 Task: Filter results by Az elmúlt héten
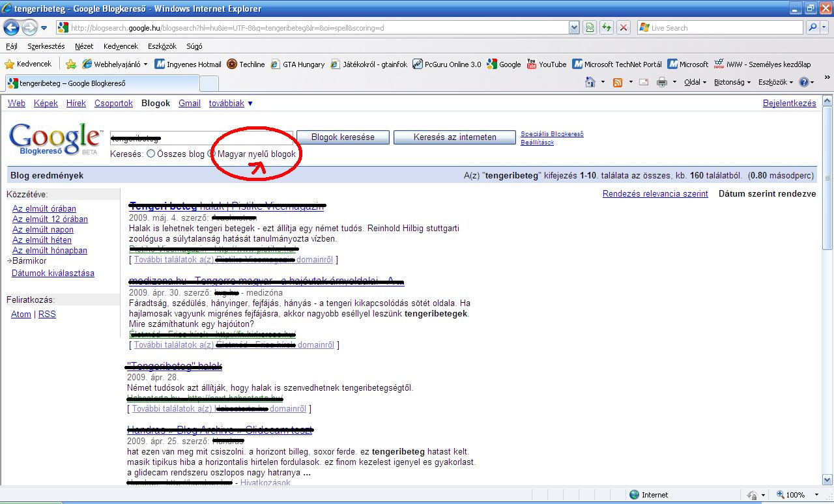coord(42,240)
